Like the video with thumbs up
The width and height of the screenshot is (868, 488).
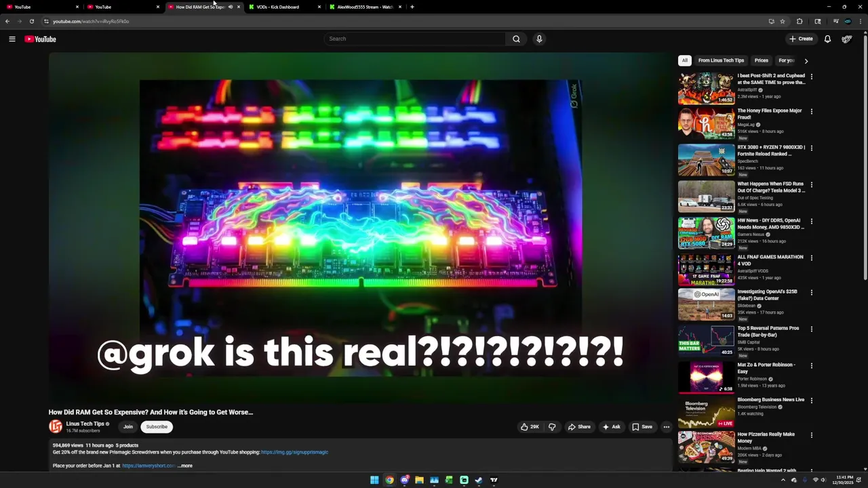(530, 427)
